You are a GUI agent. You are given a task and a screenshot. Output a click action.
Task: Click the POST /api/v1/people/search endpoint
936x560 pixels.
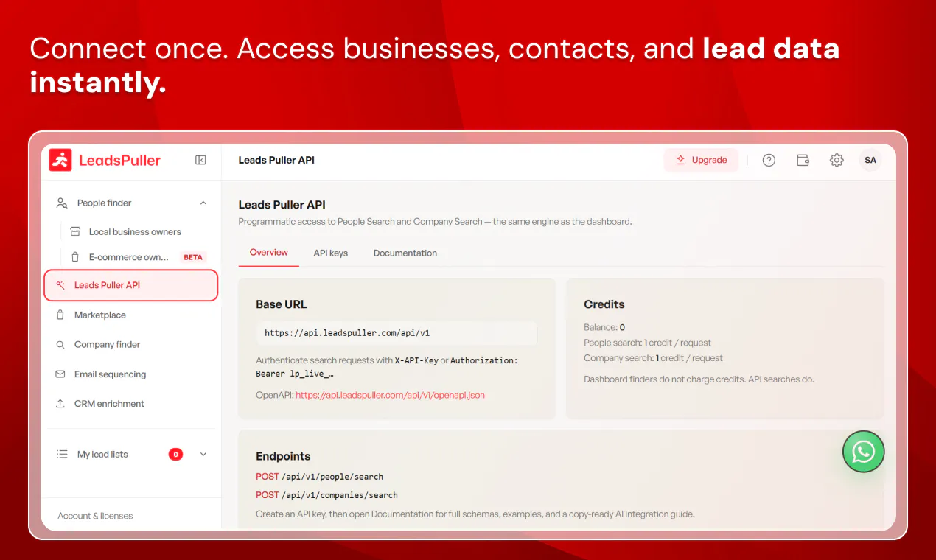click(319, 477)
